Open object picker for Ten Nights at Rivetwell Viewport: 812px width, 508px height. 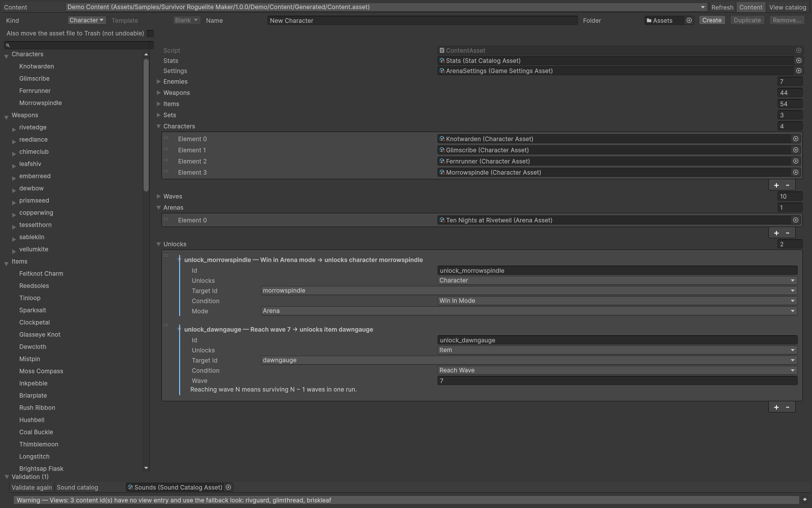tap(795, 220)
